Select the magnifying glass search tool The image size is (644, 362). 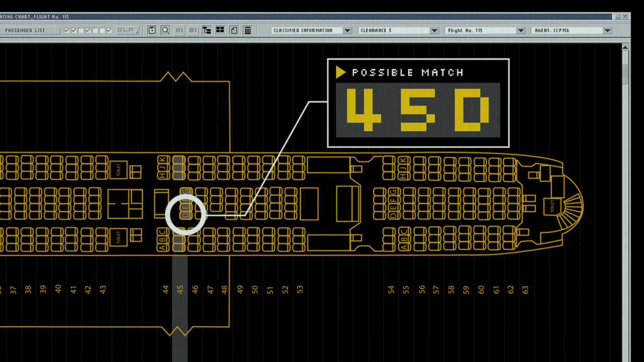(166, 30)
